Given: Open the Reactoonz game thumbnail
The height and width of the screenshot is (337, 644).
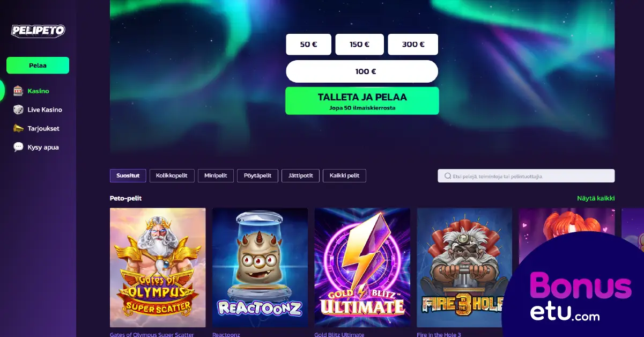Looking at the screenshot, I should pyautogui.click(x=260, y=267).
